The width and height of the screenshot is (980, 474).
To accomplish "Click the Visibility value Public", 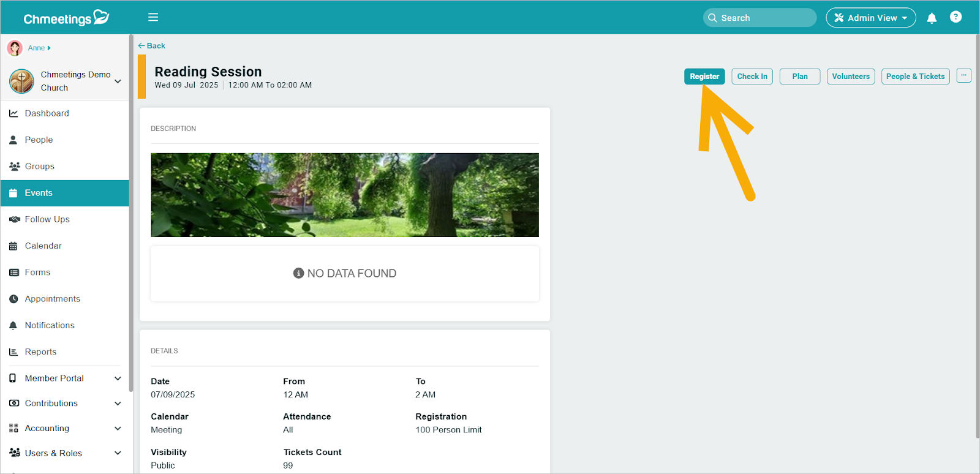I will pos(163,465).
